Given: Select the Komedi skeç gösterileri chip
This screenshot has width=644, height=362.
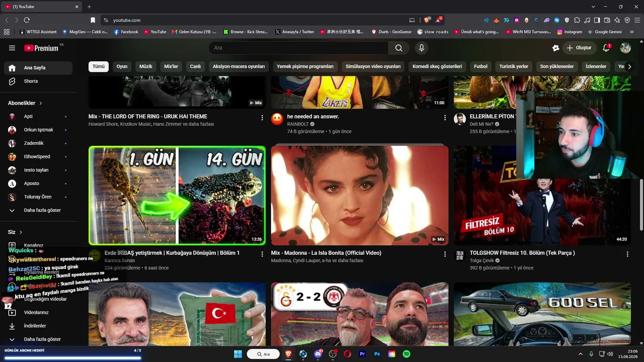Looking at the screenshot, I should (x=437, y=66).
